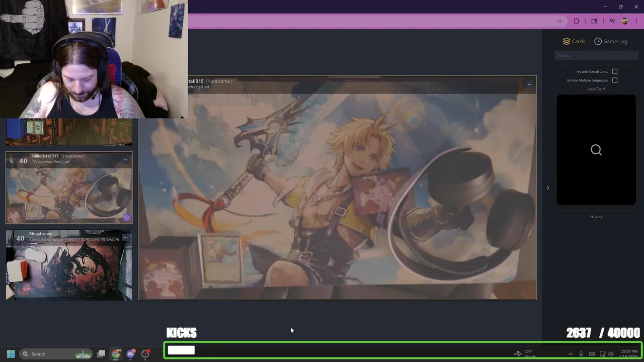Open the weather widget showing 25°F
Viewport: 644px width, 362px height.
click(526, 354)
